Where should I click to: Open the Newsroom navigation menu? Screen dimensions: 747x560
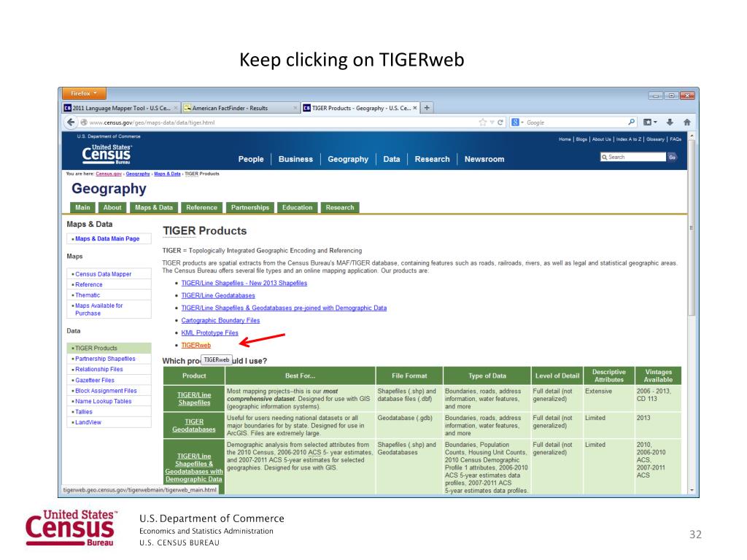click(484, 159)
